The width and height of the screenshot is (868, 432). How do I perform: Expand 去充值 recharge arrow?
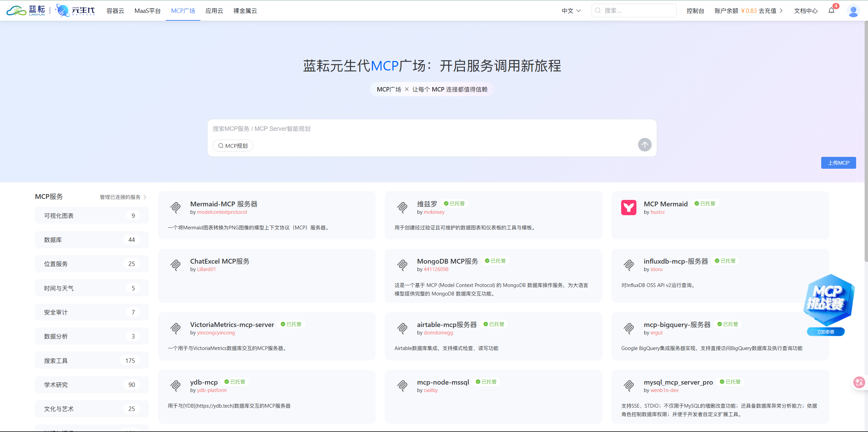click(x=781, y=11)
